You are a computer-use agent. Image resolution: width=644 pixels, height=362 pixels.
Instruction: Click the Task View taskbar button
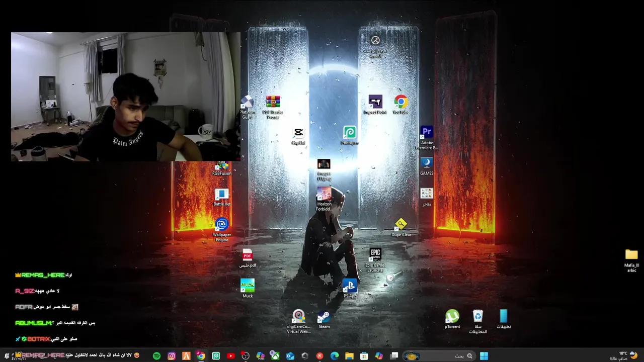click(x=394, y=356)
